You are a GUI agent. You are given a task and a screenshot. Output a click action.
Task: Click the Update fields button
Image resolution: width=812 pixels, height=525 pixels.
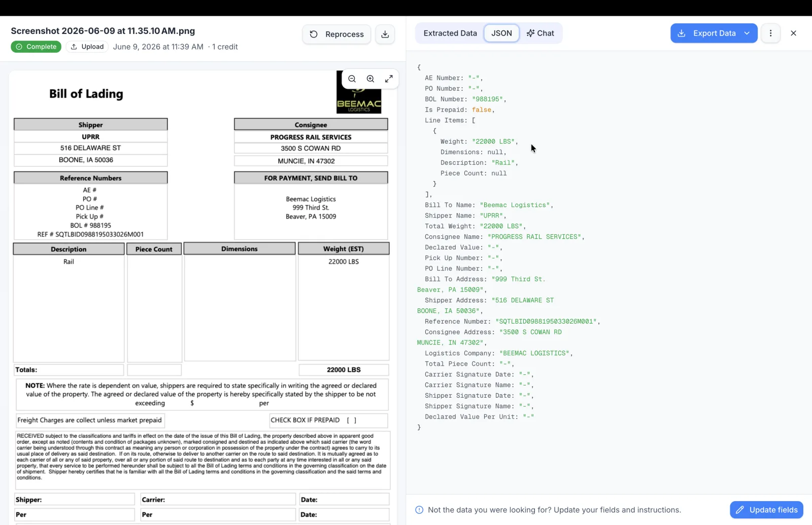pyautogui.click(x=766, y=510)
